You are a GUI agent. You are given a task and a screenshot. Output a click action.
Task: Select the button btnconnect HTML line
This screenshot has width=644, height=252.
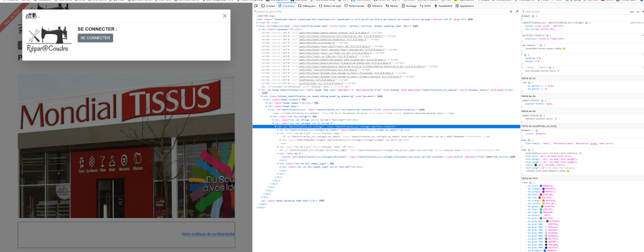click(x=396, y=156)
